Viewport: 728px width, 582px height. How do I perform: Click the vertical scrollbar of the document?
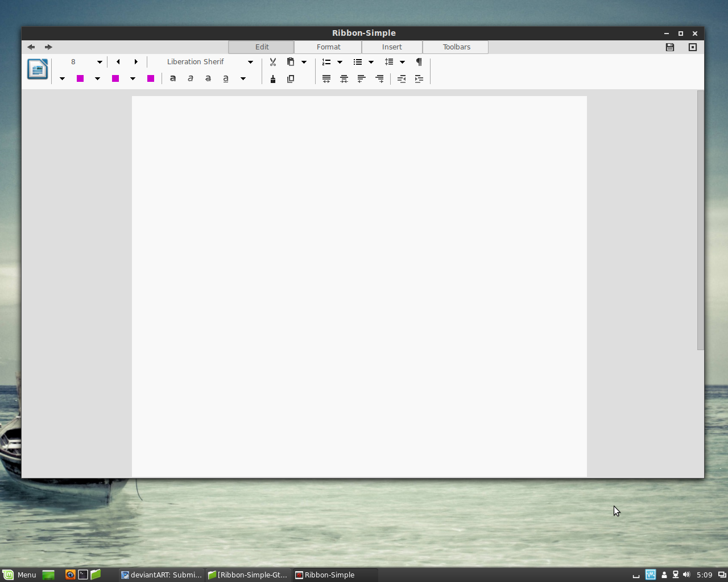click(x=701, y=220)
